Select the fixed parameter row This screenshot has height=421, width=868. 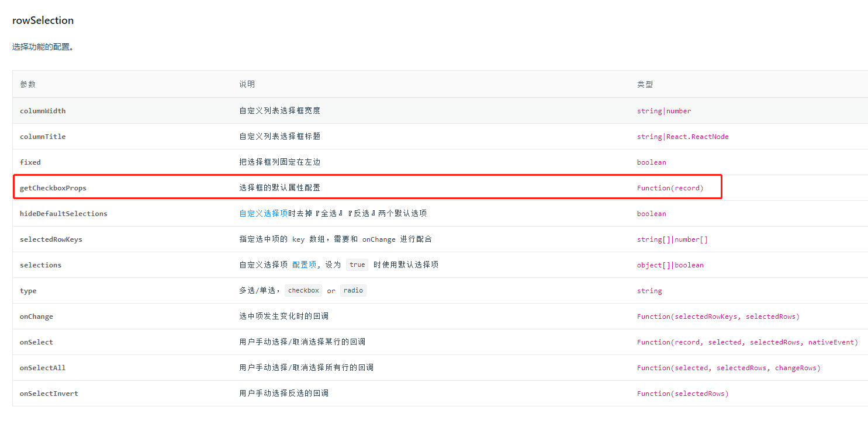click(30, 162)
